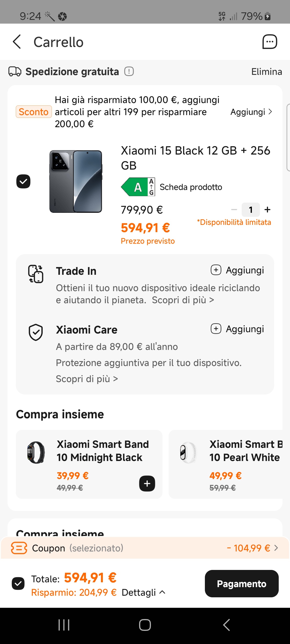Open Scopri di più under Xiaomi Care
Image resolution: width=290 pixels, height=644 pixels.
[x=87, y=379]
